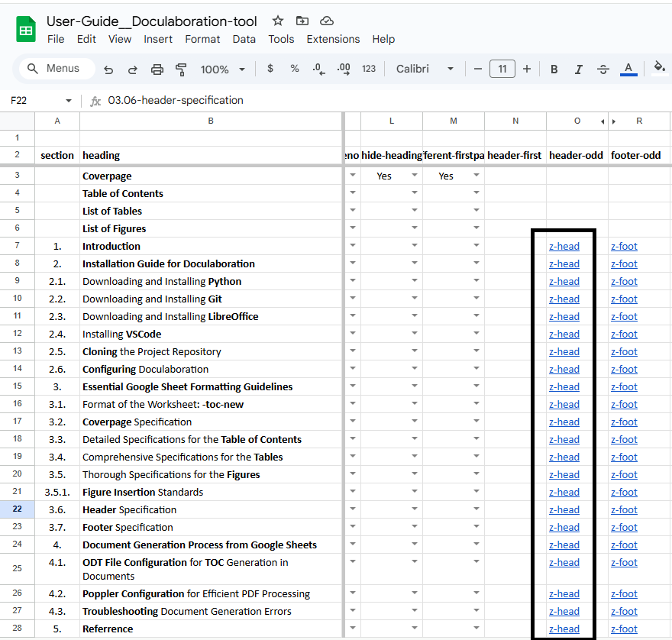Open hide-heading dropdown for Header Specification row
This screenshot has width=672, height=640.
point(415,509)
